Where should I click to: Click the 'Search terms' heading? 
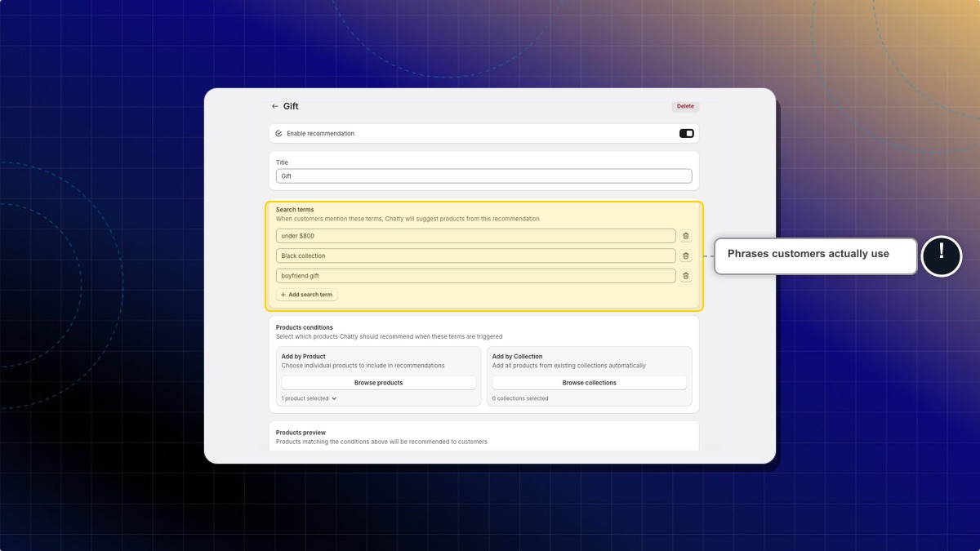pyautogui.click(x=295, y=210)
